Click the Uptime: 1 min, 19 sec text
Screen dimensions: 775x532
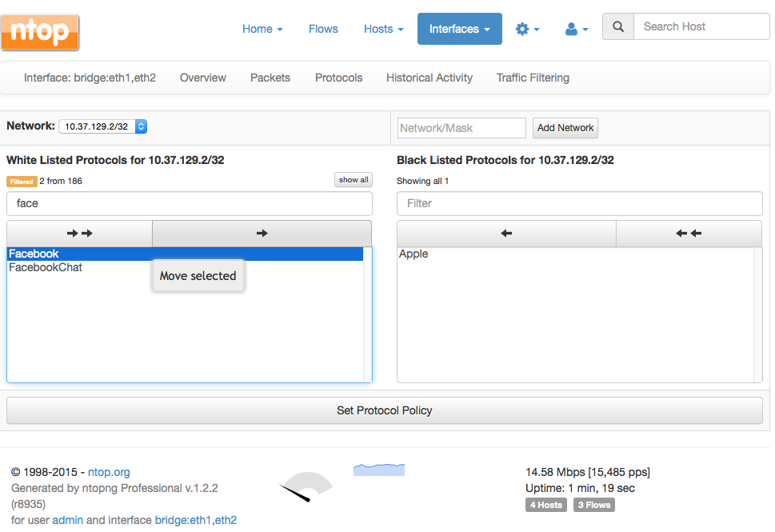pos(581,488)
